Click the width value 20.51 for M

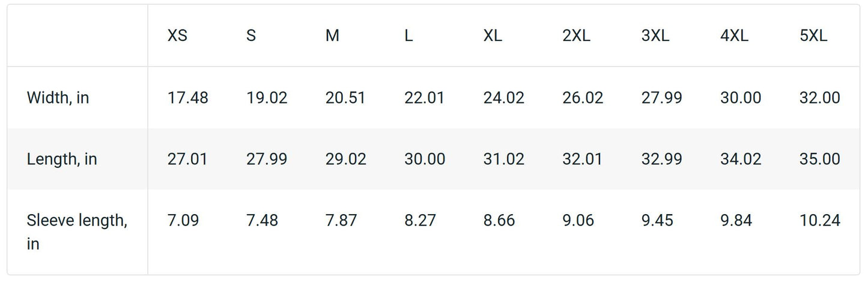pos(345,98)
